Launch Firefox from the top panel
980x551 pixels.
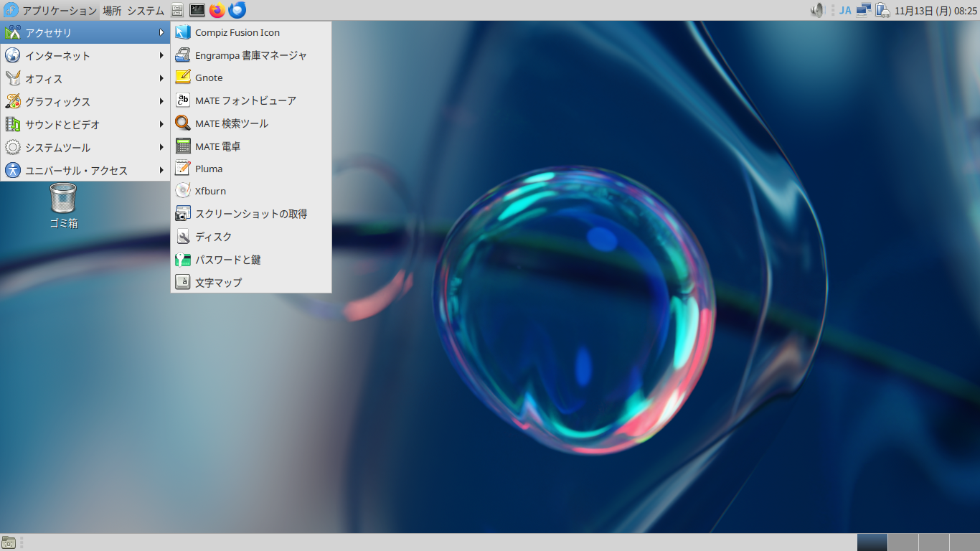[x=217, y=10]
